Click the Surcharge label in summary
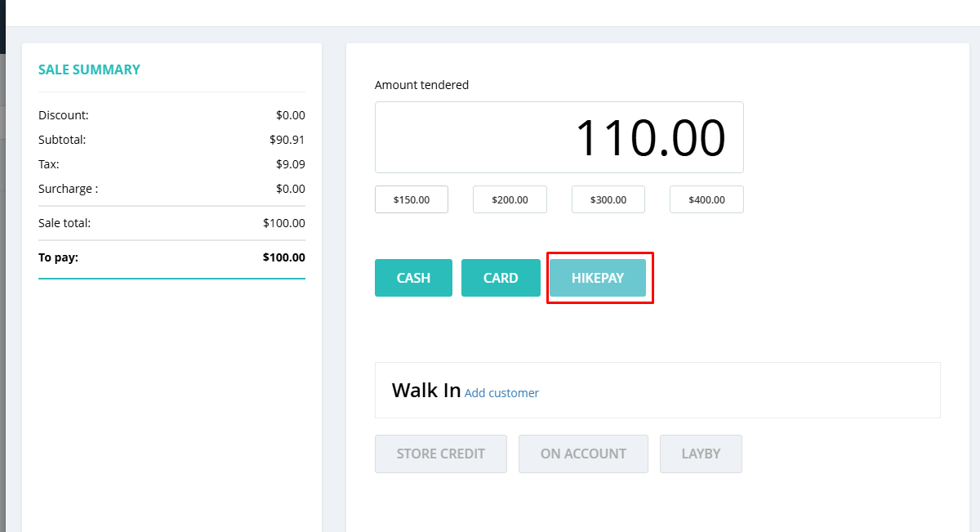Viewport: 980px width, 532px height. [68, 189]
